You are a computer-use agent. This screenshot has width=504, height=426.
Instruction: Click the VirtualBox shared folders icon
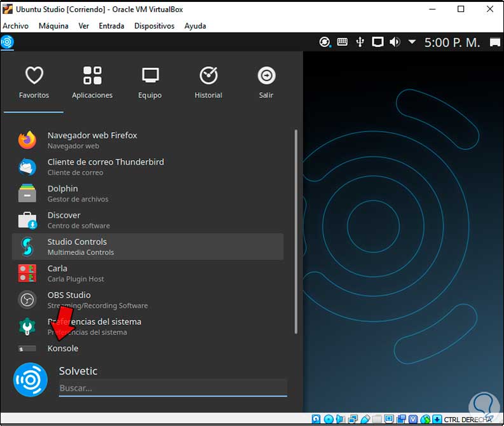click(x=377, y=419)
